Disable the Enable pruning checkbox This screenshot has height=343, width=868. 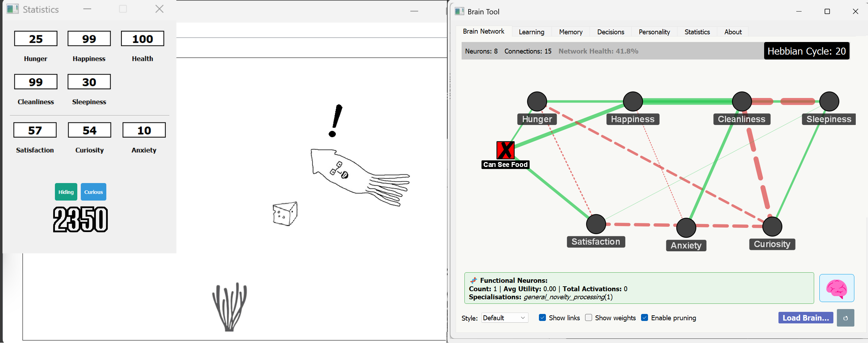645,317
